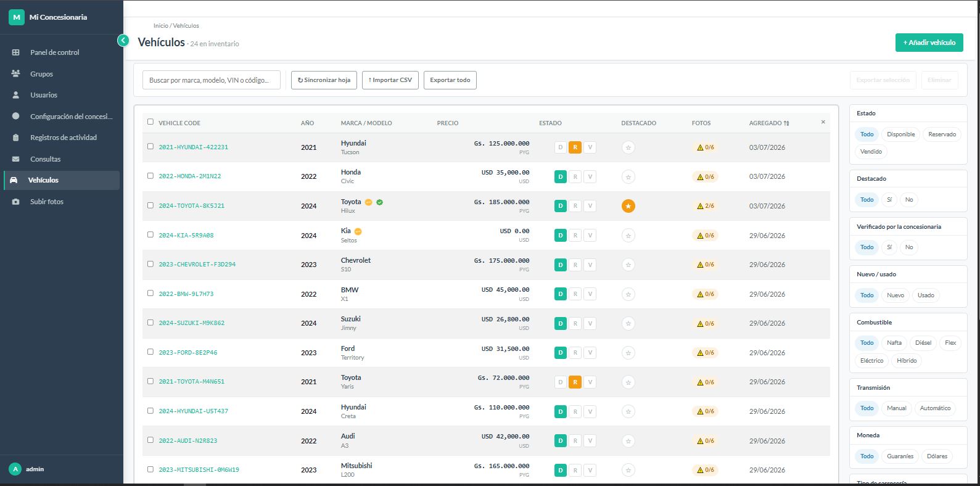This screenshot has height=486, width=980.
Task: Click the admin avatar icon
Action: click(15, 469)
